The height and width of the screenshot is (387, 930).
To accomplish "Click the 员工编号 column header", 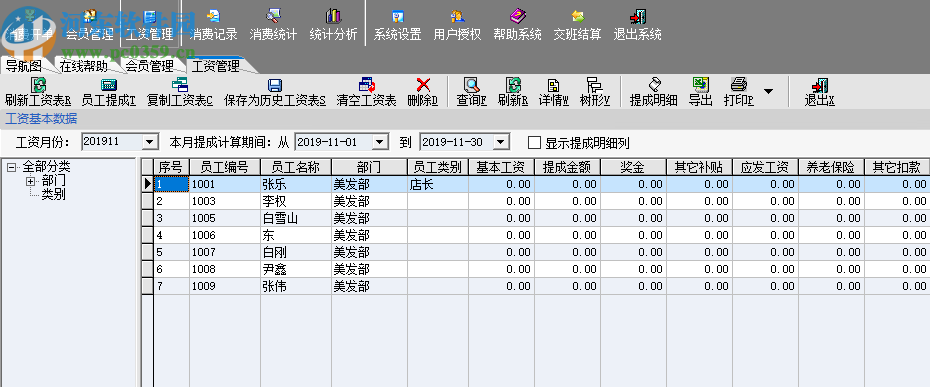I will [225, 167].
